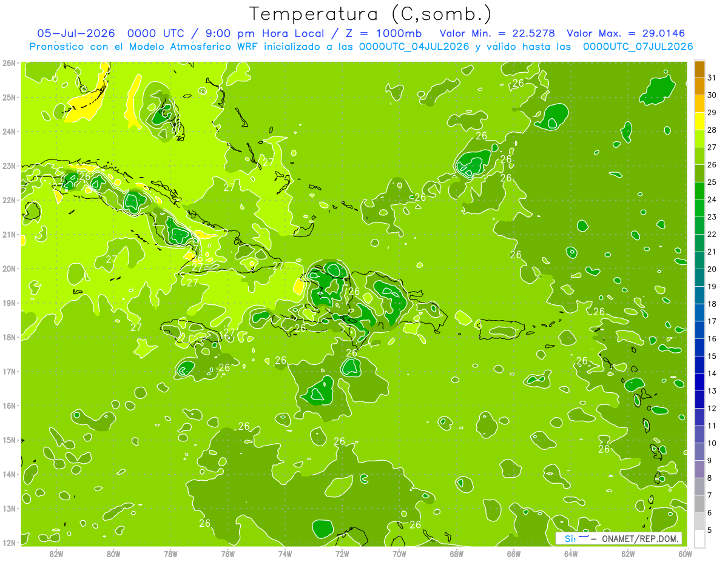Click the legend value '18'
This screenshot has width=728, height=562.
712,304
